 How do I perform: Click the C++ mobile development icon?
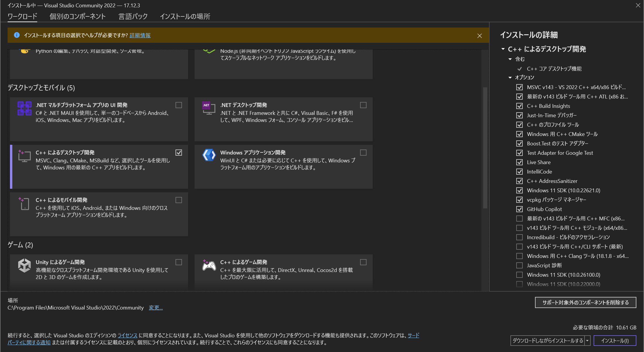pos(24,204)
